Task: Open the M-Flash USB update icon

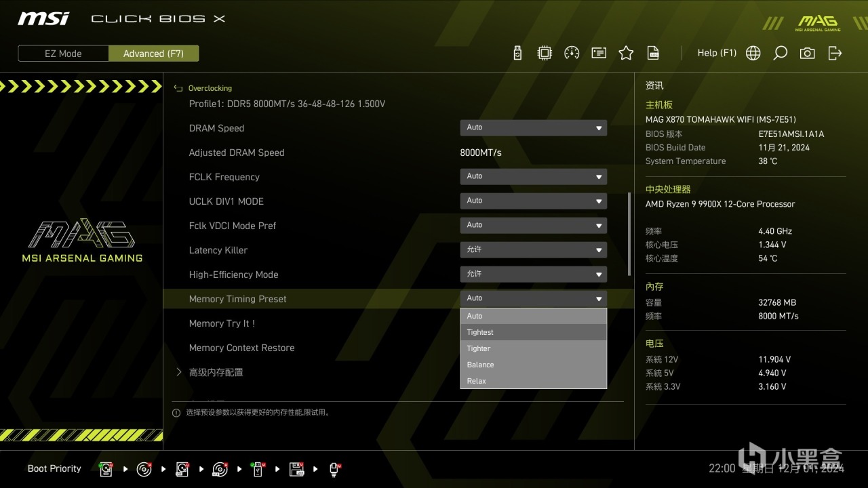Action: click(x=517, y=53)
